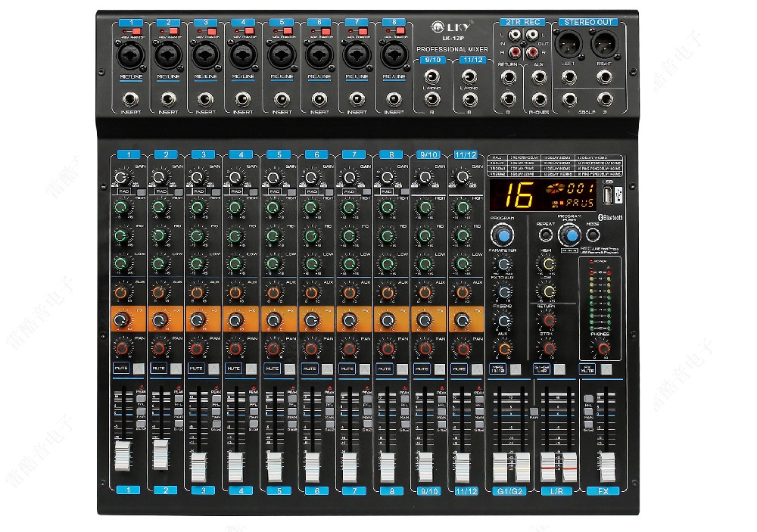757x532 pixels.
Task: Click the LK-12P model label
Action: 452,39
